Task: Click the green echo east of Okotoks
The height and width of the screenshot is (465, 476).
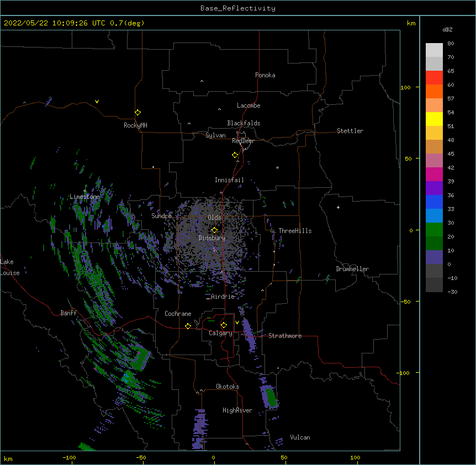Action: coord(271,397)
